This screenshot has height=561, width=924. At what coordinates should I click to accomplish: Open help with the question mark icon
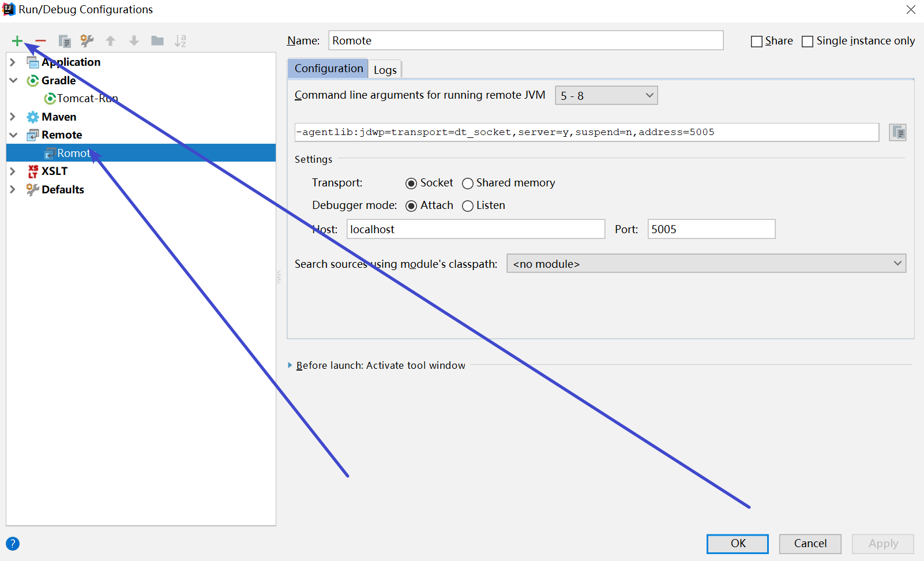[x=13, y=544]
